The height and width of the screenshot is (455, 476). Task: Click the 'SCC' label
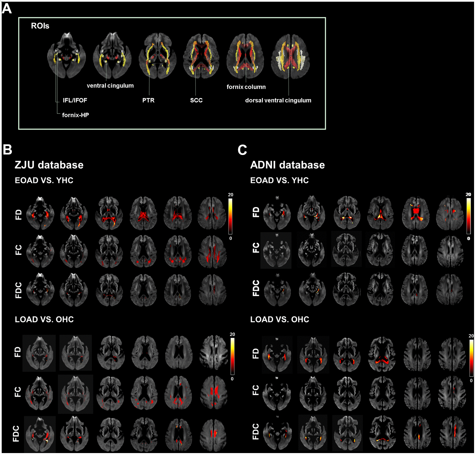(196, 100)
